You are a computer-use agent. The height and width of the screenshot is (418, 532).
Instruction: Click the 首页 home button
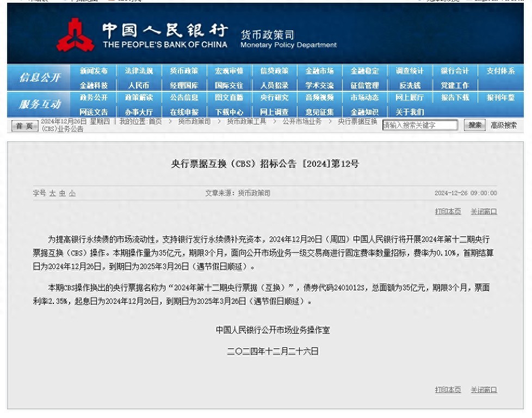click(25, 126)
